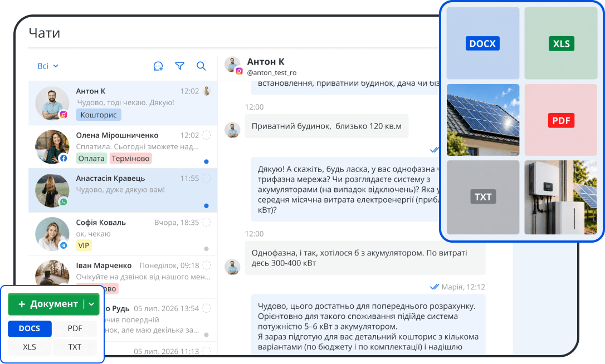Click Антон К avatar with Instagram badge
Image resolution: width=605 pixels, height=364 pixels.
coord(52,104)
